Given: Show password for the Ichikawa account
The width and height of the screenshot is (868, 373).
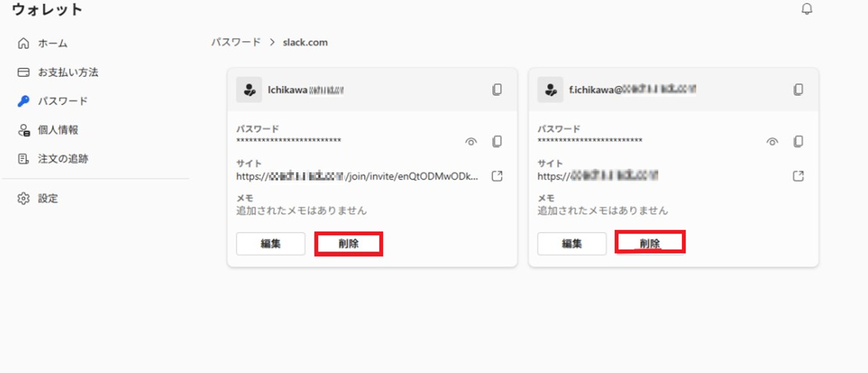Looking at the screenshot, I should tap(471, 142).
